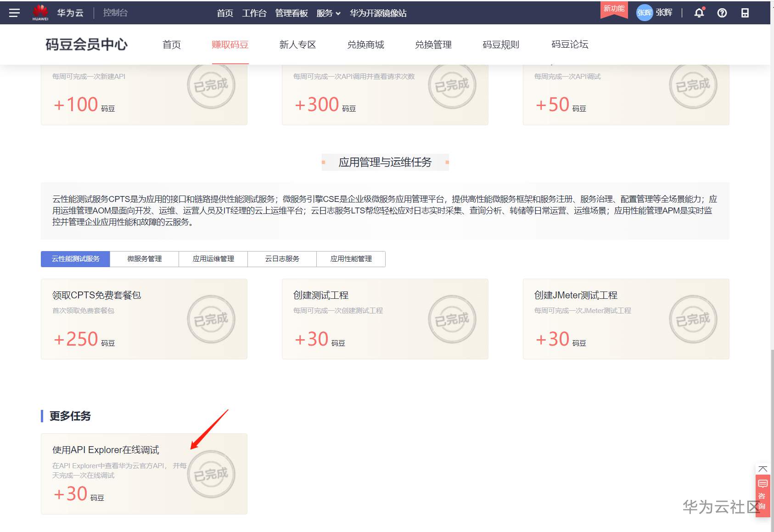
Task: Click the back-to-top arrow icon
Action: pyautogui.click(x=763, y=469)
